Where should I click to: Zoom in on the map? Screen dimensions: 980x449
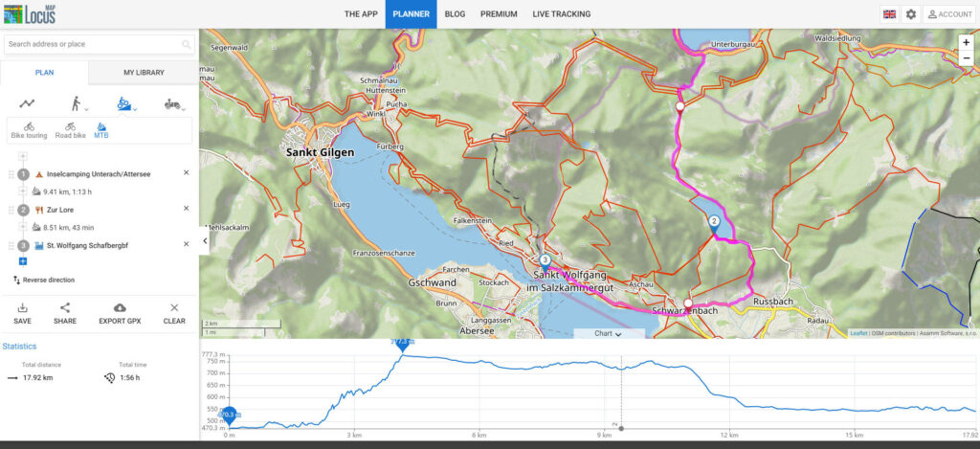966,42
